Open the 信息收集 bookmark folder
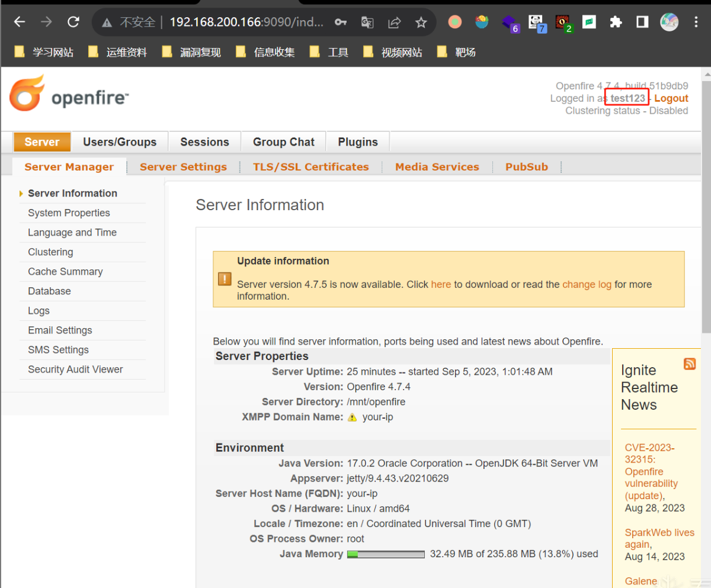The height and width of the screenshot is (588, 711). pos(266,52)
